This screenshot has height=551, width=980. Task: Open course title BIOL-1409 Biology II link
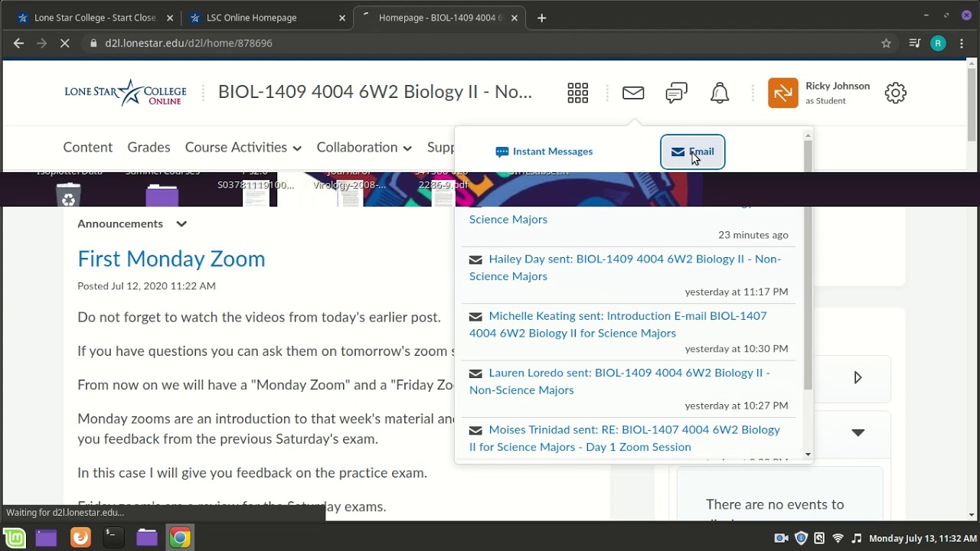pos(375,92)
